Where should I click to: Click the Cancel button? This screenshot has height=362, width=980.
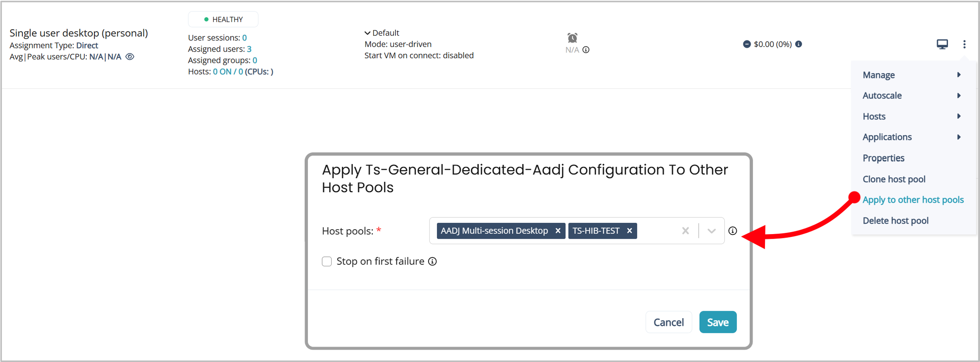click(668, 322)
